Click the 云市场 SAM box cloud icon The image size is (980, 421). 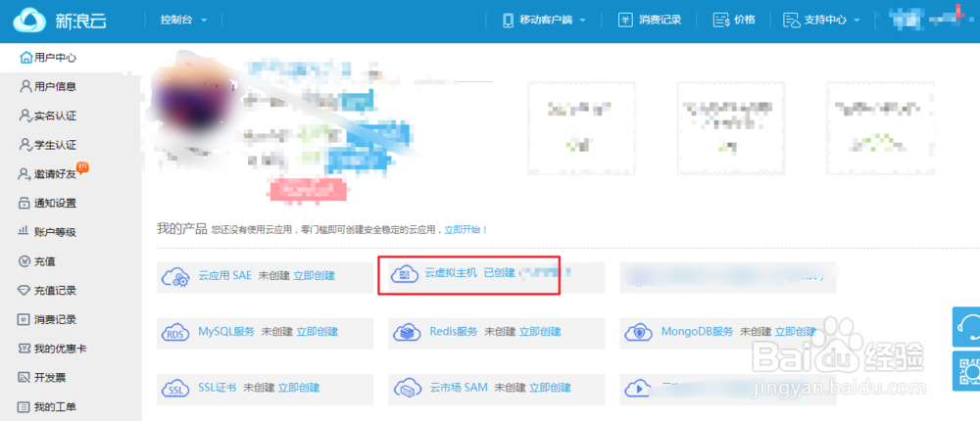[x=408, y=389]
